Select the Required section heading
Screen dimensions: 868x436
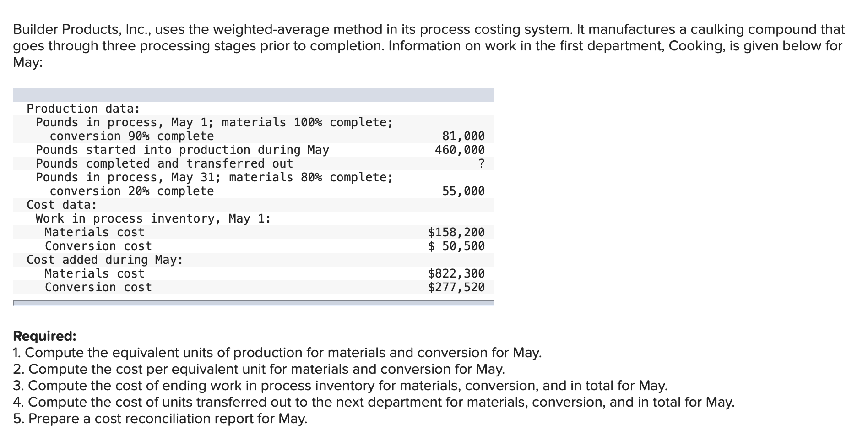pyautogui.click(x=44, y=336)
